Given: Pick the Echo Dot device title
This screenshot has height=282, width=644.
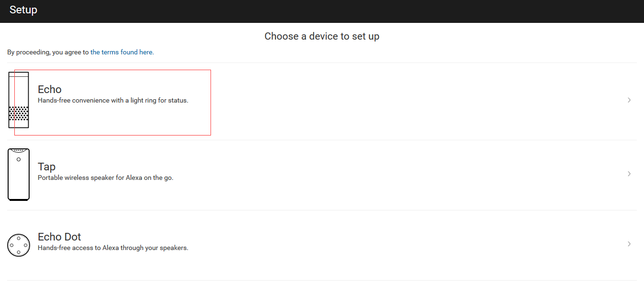Looking at the screenshot, I should click(59, 237).
